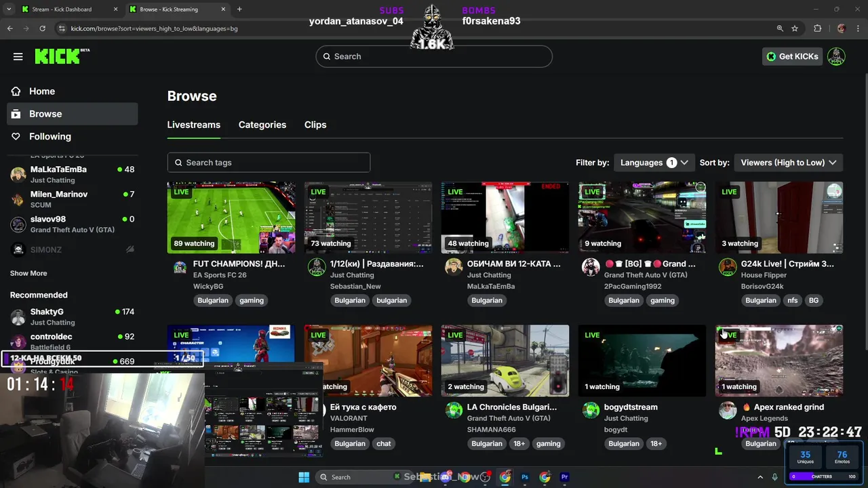The image size is (868, 488).
Task: Click the address bar URL
Action: tap(155, 28)
